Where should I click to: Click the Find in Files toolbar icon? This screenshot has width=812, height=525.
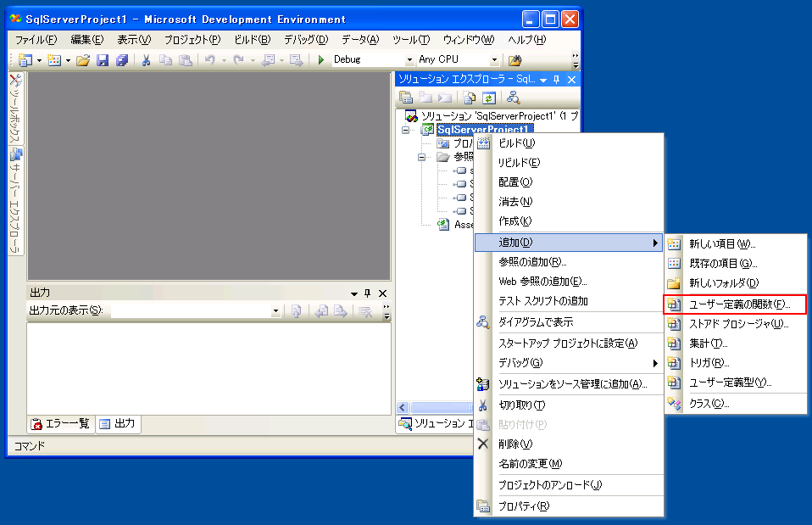[514, 60]
